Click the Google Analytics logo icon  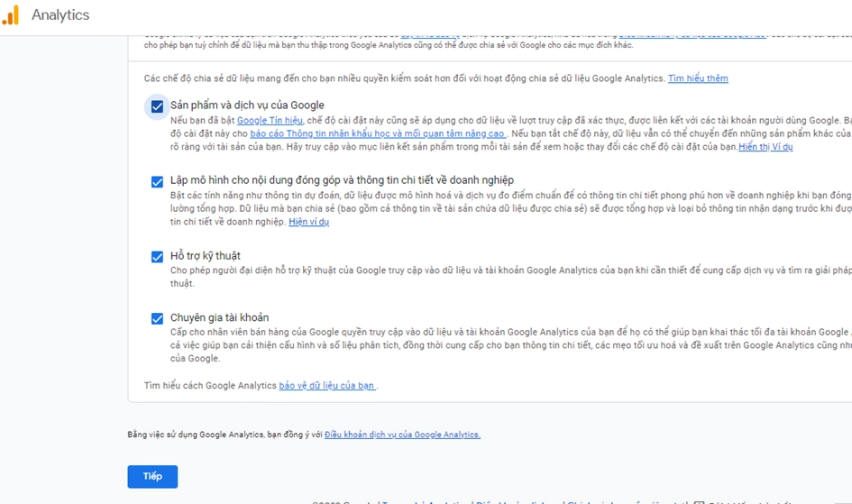12,15
